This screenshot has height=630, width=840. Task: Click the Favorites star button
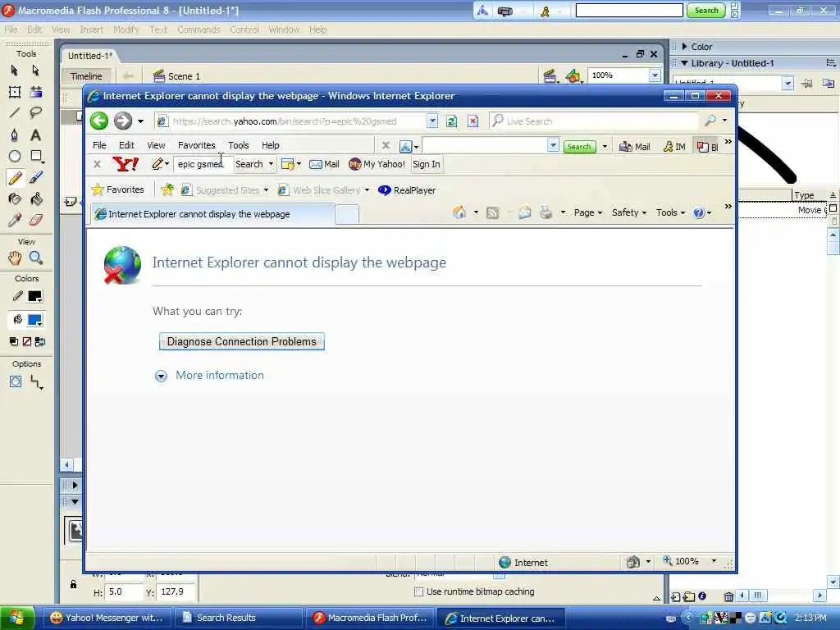[118, 189]
